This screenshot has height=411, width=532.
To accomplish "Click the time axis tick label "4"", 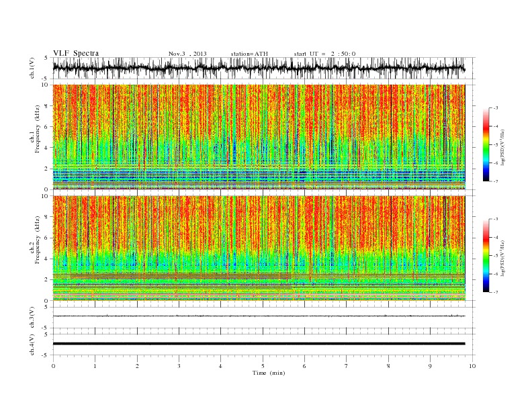I will (x=220, y=366).
